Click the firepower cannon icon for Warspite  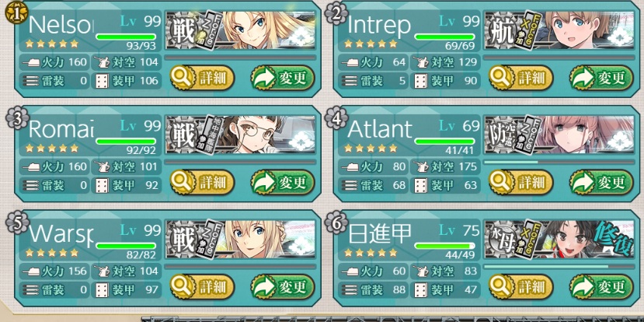pos(30,271)
